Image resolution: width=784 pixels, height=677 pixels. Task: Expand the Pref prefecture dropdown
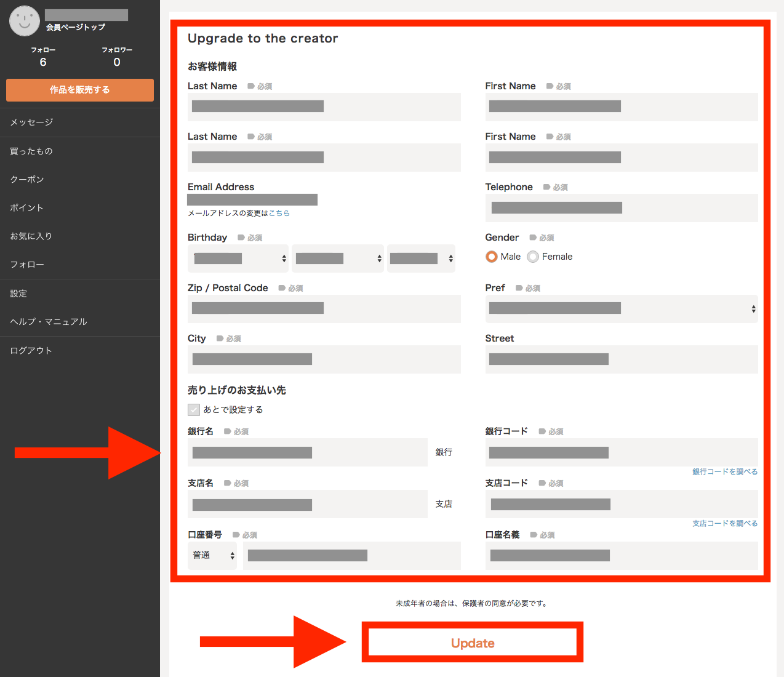[x=621, y=309]
